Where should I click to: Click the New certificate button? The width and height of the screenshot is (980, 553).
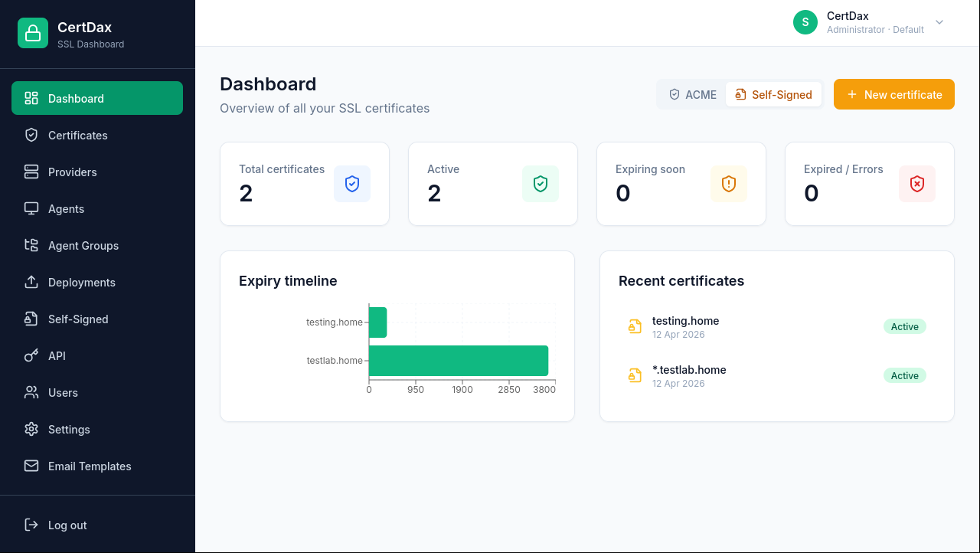click(893, 95)
